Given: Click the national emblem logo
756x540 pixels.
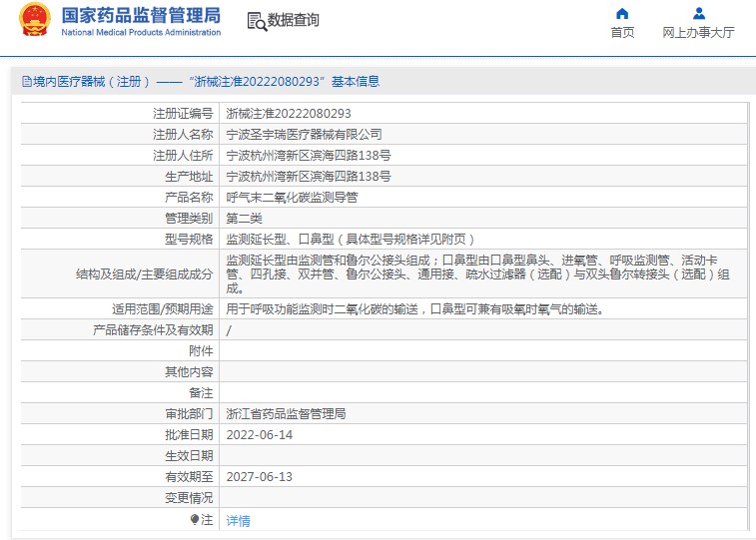Looking at the screenshot, I should tap(35, 20).
